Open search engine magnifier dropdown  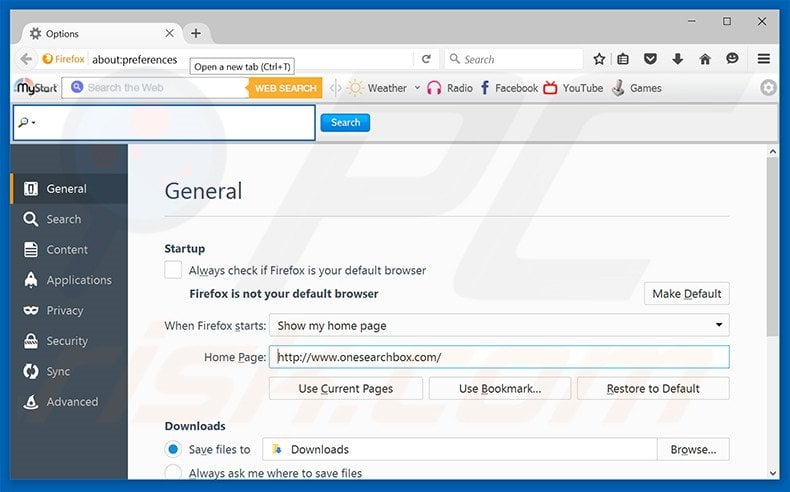pyautogui.click(x=26, y=122)
